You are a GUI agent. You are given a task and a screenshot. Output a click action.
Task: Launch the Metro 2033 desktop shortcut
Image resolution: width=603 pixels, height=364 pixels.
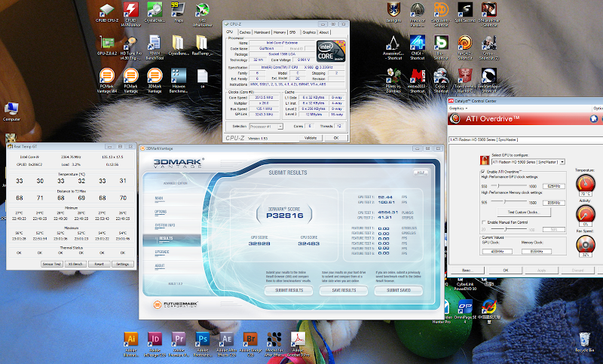pyautogui.click(x=418, y=81)
